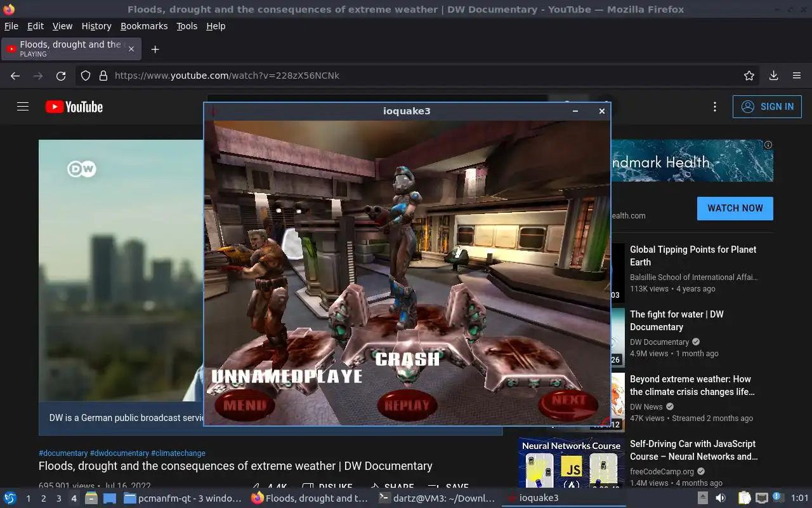Switch to workspace 4
This screenshot has width=812, height=508.
coord(74,498)
